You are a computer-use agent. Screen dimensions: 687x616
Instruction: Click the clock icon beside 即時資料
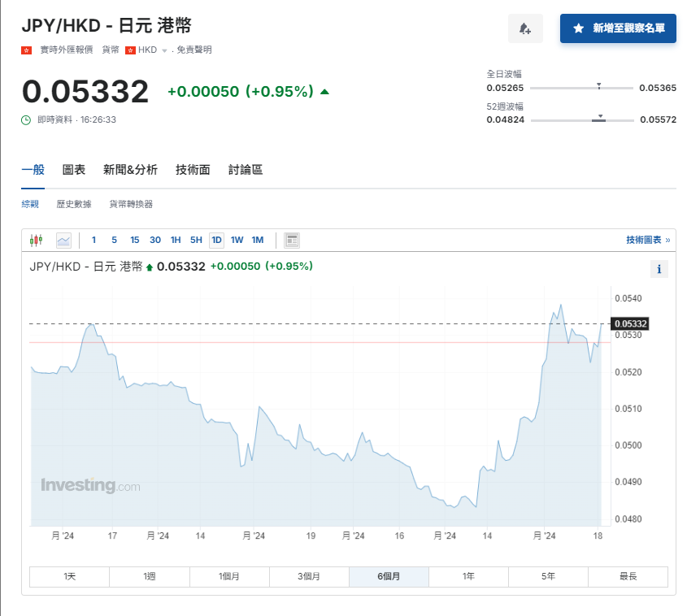click(x=27, y=119)
